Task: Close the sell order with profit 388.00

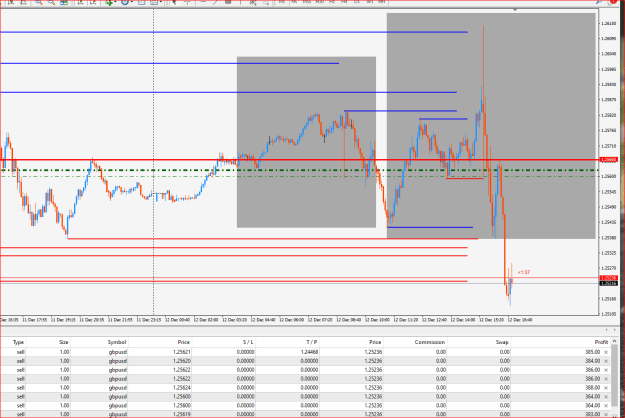Action: click(x=606, y=388)
